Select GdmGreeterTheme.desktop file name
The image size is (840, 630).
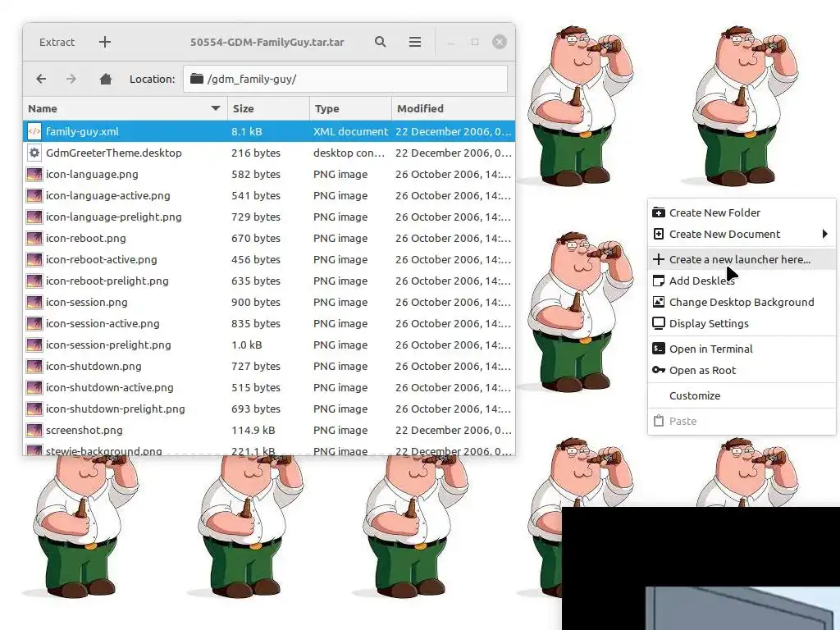pos(113,153)
